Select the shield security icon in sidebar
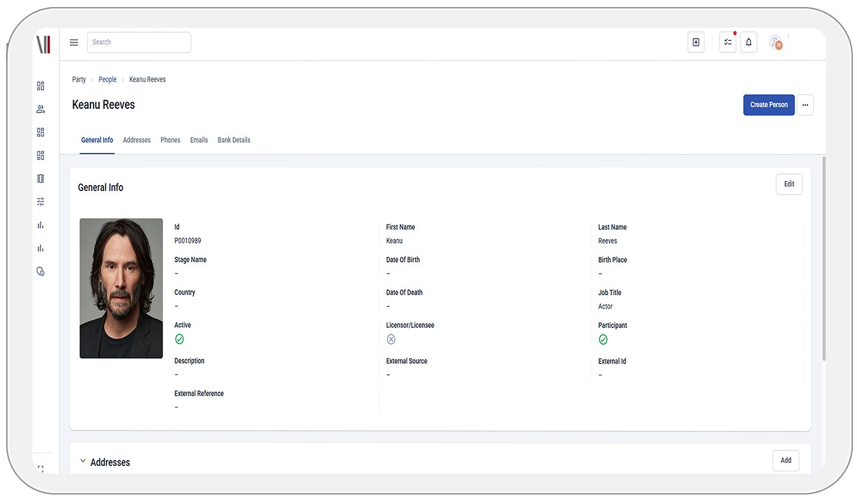This screenshot has width=857, height=504. tap(40, 271)
